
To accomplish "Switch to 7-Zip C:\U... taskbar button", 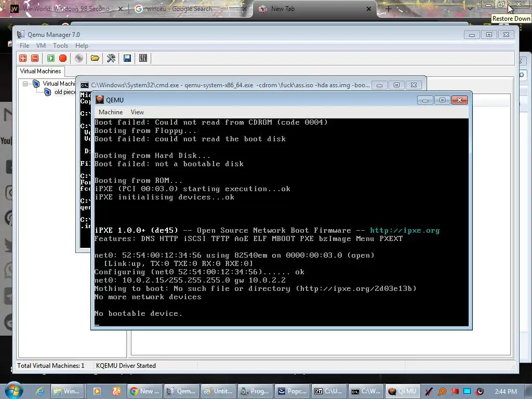I will [x=329, y=391].
